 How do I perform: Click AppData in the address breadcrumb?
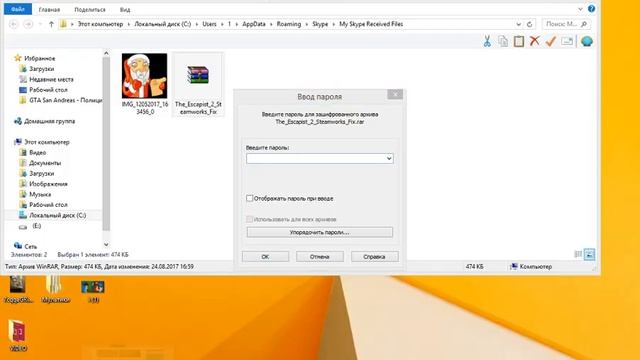tap(254, 24)
